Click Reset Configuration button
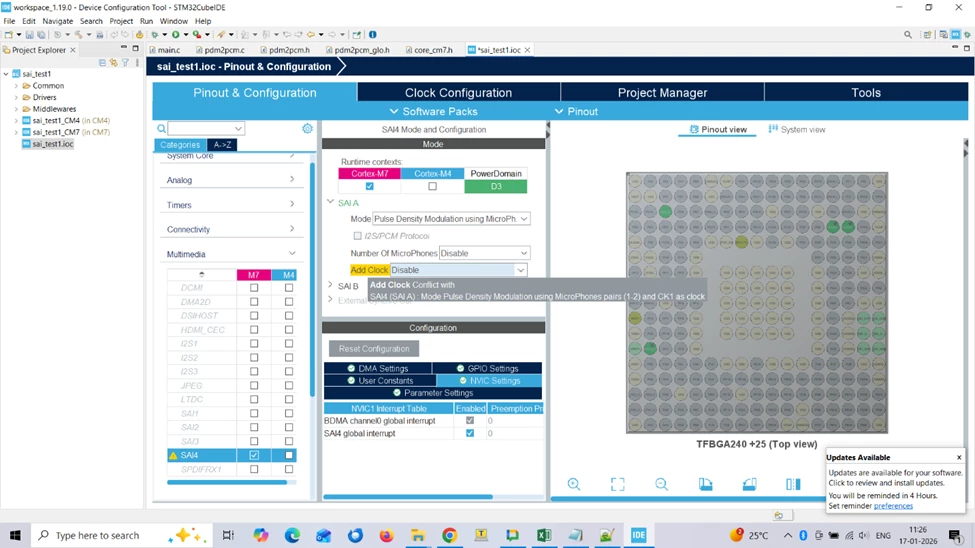This screenshot has height=548, width=975. coord(374,349)
